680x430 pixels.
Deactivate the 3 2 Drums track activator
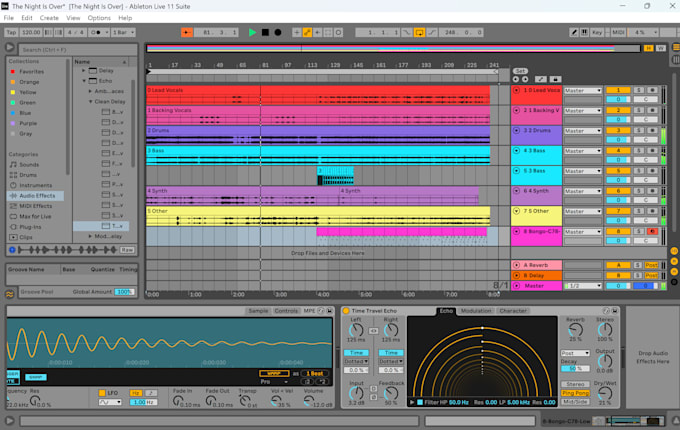coord(618,131)
